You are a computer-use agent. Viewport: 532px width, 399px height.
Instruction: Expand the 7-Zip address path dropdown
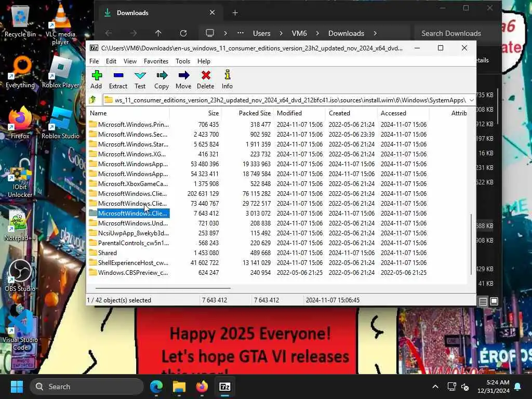pyautogui.click(x=471, y=100)
